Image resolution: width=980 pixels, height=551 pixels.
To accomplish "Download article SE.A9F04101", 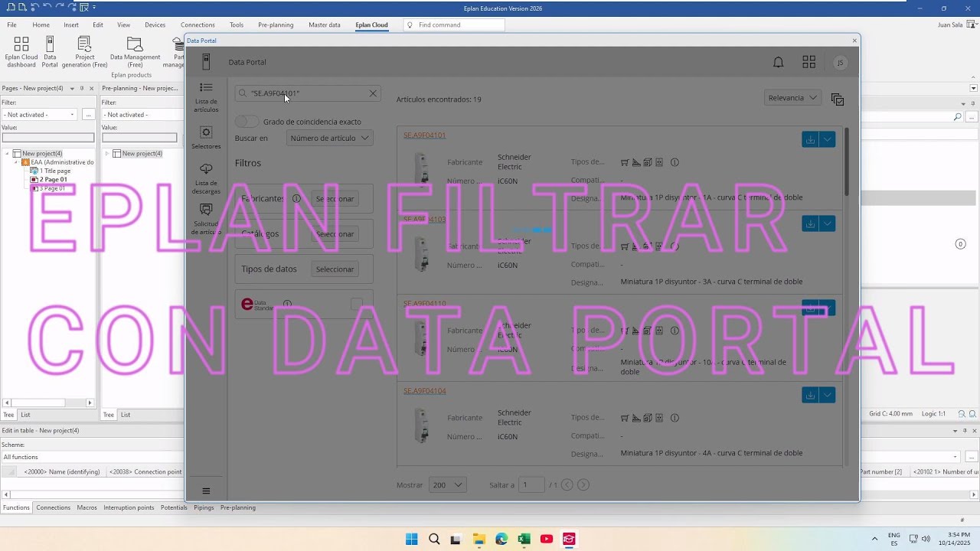I will click(810, 139).
